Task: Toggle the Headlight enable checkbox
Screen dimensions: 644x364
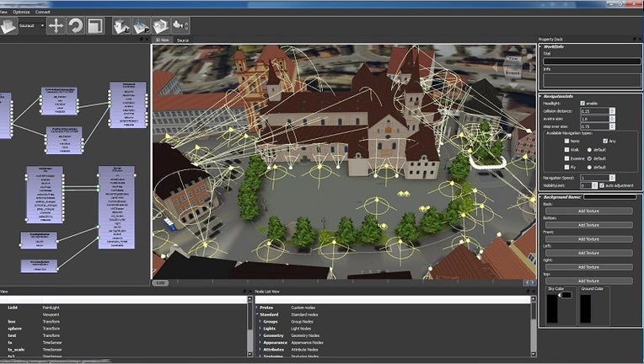Action: [x=582, y=103]
